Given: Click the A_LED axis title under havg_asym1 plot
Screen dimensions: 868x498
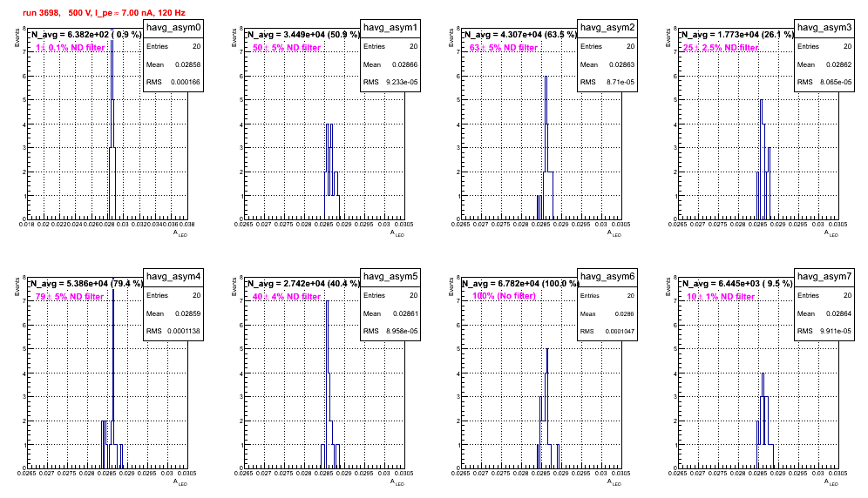Looking at the screenshot, I should pos(397,233).
